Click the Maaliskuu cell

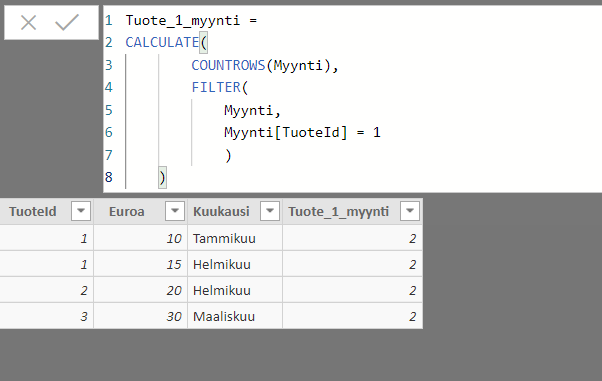pyautogui.click(x=235, y=316)
